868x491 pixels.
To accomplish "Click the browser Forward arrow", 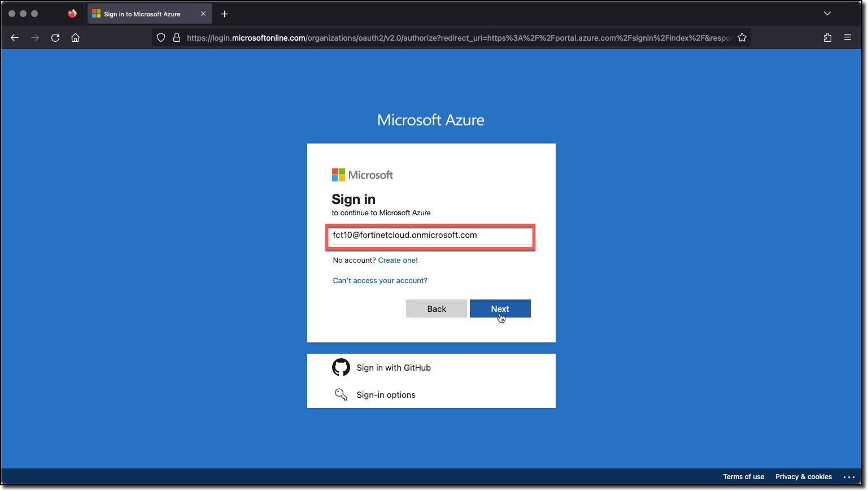I will [x=35, y=38].
